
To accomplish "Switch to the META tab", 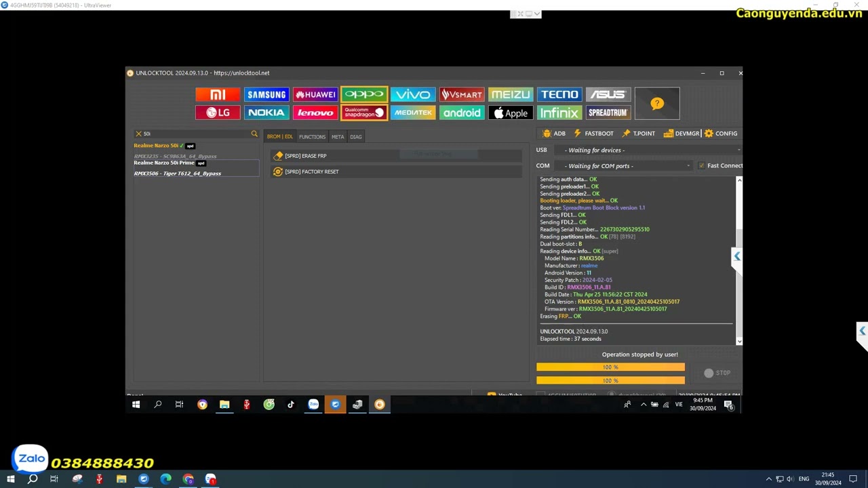I will [338, 137].
